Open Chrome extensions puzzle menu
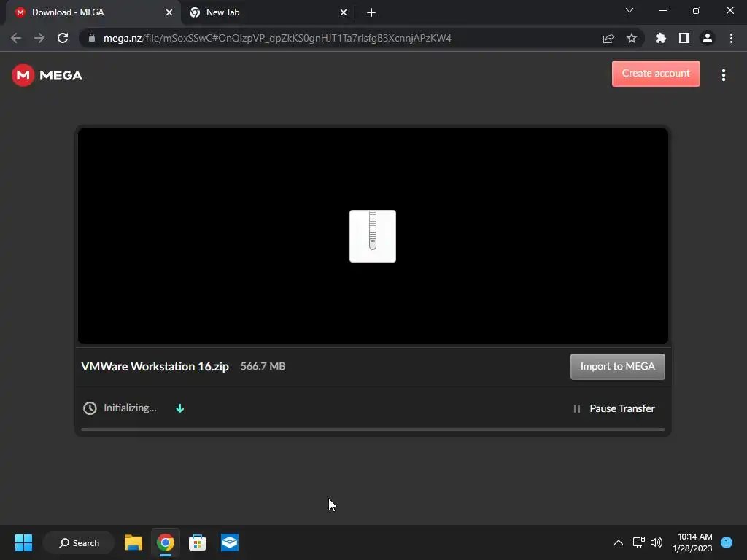The height and width of the screenshot is (560, 747). tap(661, 38)
